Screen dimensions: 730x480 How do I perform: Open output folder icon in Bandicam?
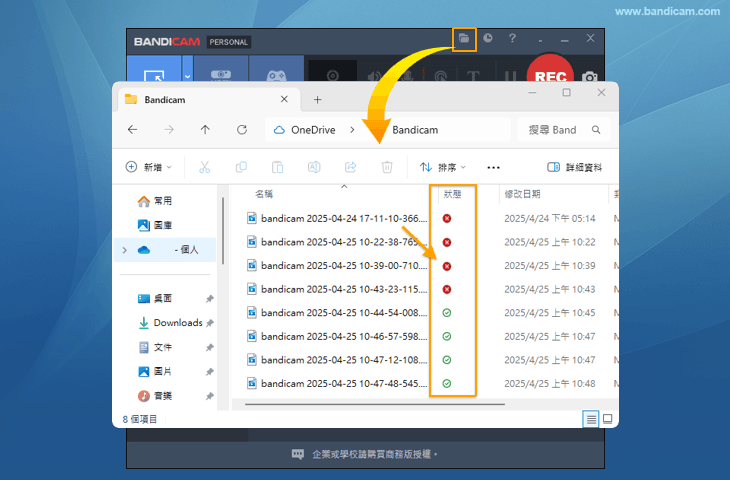(x=464, y=39)
